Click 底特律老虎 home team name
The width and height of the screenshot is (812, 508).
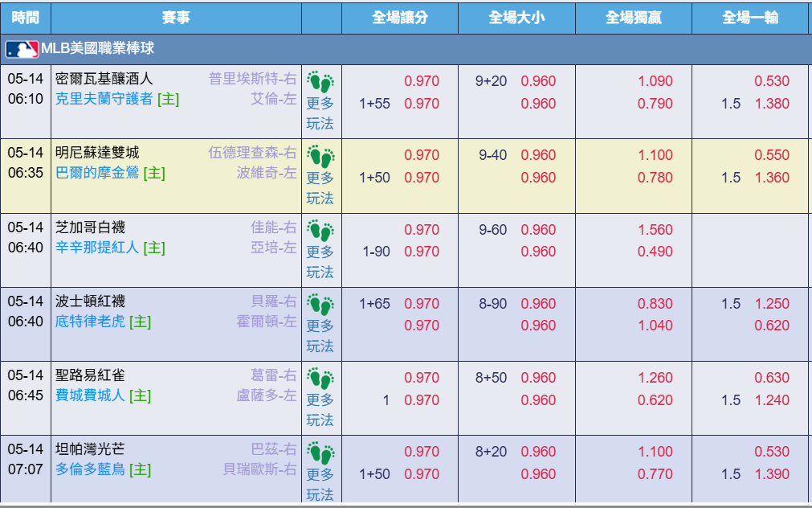90,322
